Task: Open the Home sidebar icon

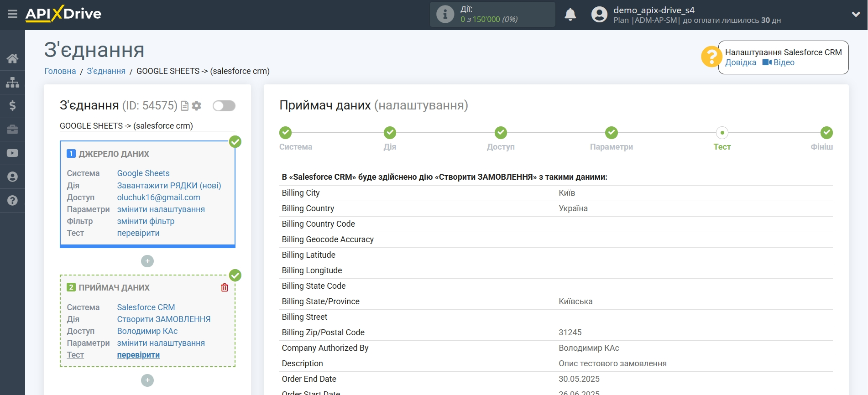Action: [x=12, y=58]
